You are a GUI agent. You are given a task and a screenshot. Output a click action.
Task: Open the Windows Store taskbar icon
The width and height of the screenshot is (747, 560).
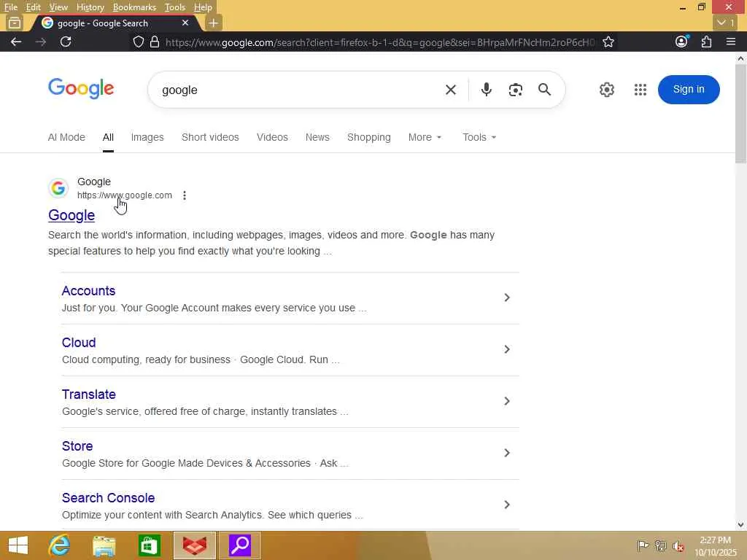click(x=149, y=545)
